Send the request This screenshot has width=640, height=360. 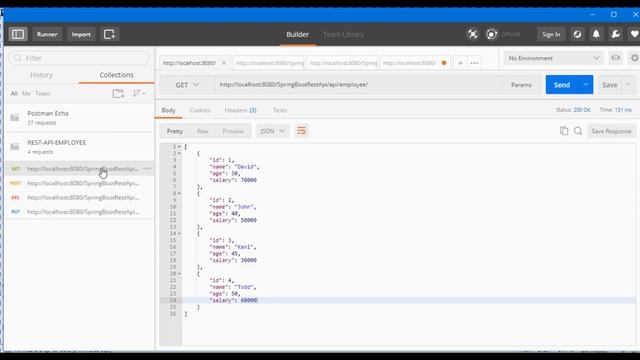point(562,85)
